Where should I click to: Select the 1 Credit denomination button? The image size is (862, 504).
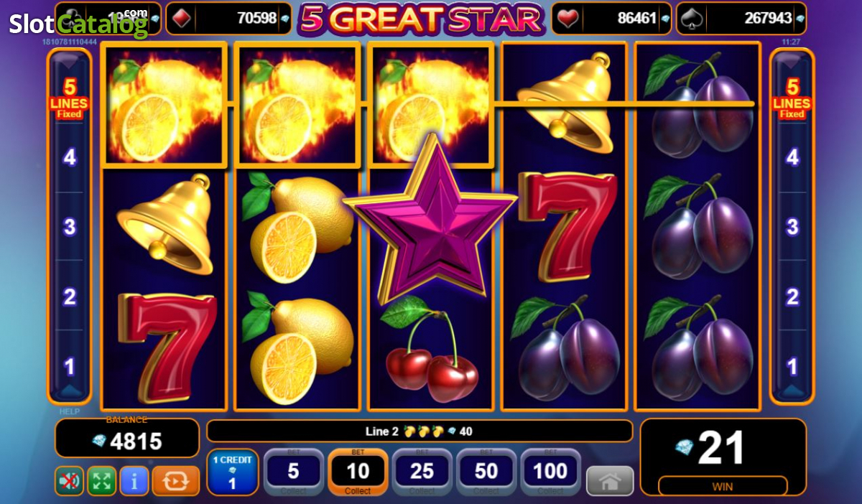tap(232, 472)
